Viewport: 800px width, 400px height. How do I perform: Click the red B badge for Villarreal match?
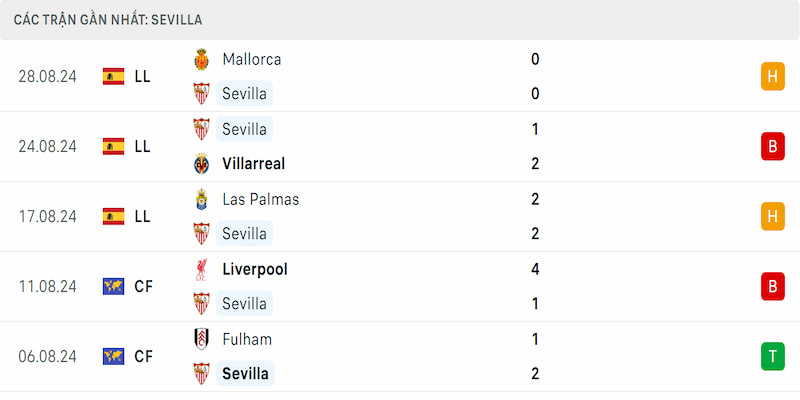pos(773,146)
